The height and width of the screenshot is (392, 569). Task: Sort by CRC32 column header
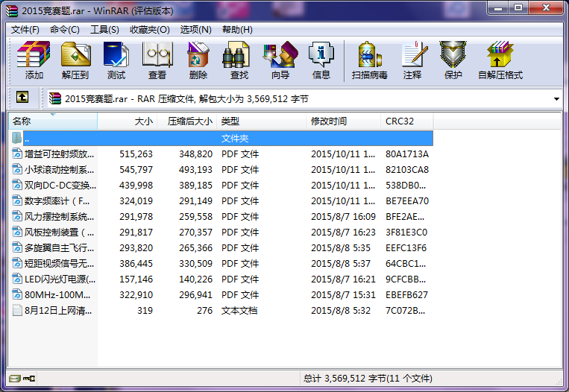click(407, 121)
